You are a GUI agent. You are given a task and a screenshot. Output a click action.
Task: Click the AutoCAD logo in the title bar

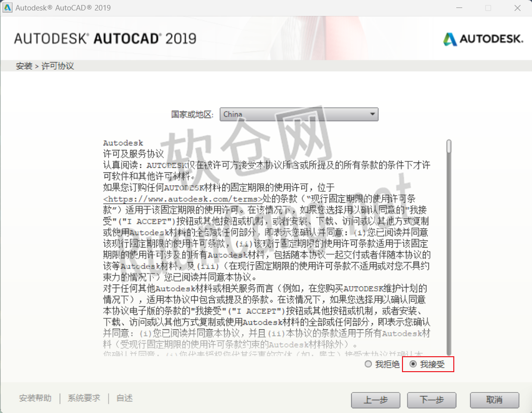(7, 8)
